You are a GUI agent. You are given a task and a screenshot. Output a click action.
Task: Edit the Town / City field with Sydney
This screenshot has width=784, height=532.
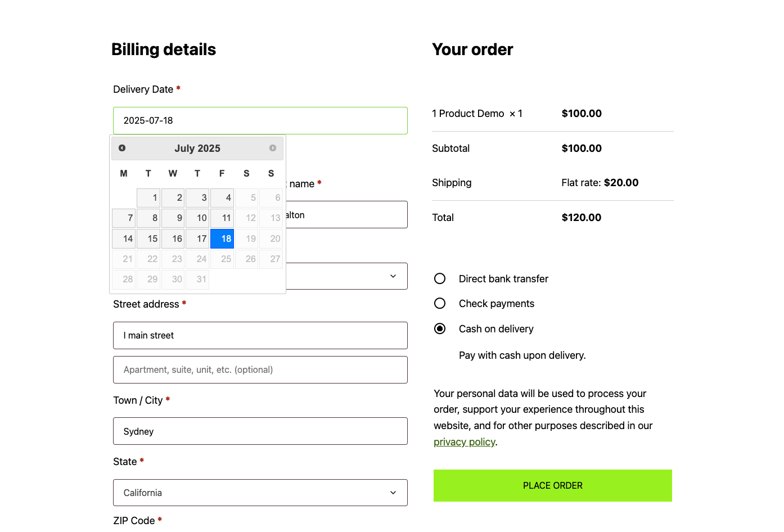(260, 431)
